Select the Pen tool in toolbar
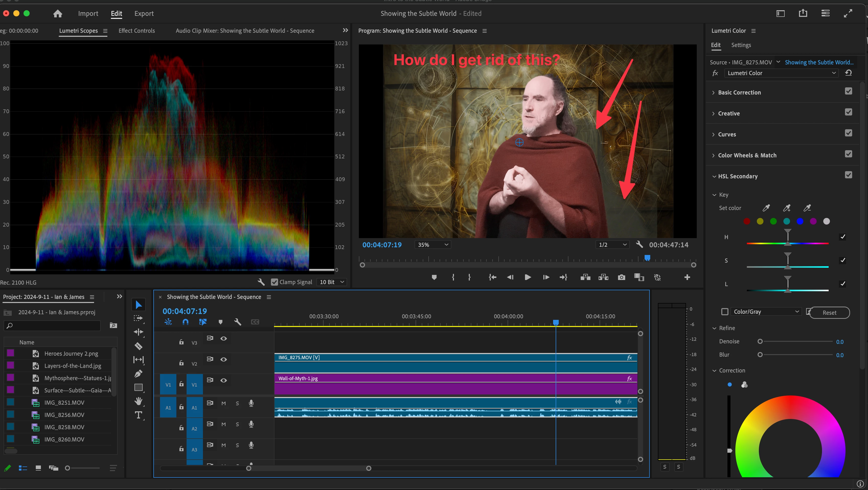Viewport: 868px width, 490px height. coord(138,374)
